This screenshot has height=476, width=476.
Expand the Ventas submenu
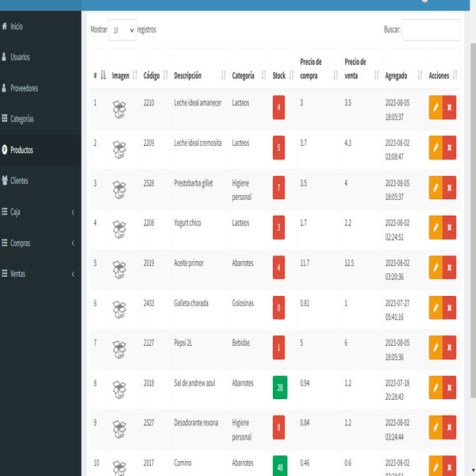pyautogui.click(x=40, y=274)
